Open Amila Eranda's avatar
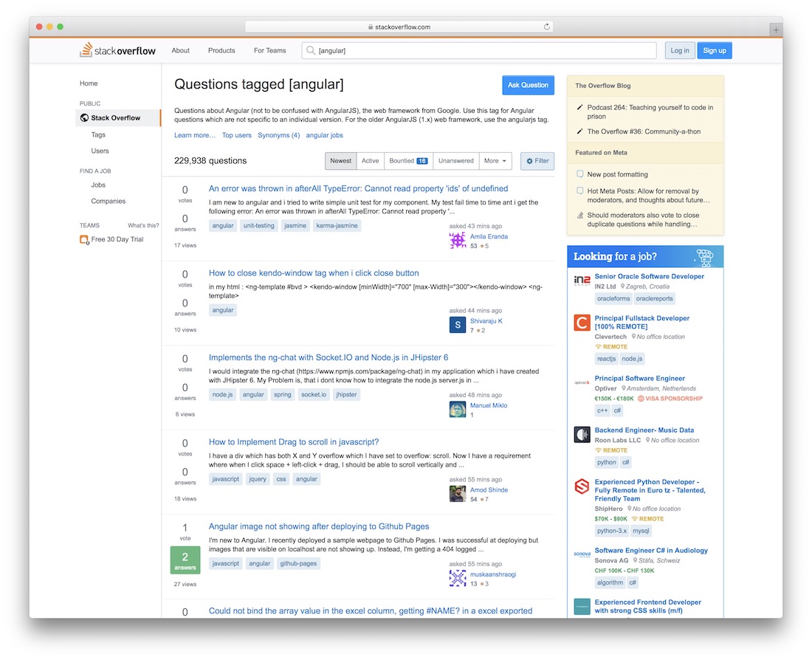 click(x=457, y=241)
